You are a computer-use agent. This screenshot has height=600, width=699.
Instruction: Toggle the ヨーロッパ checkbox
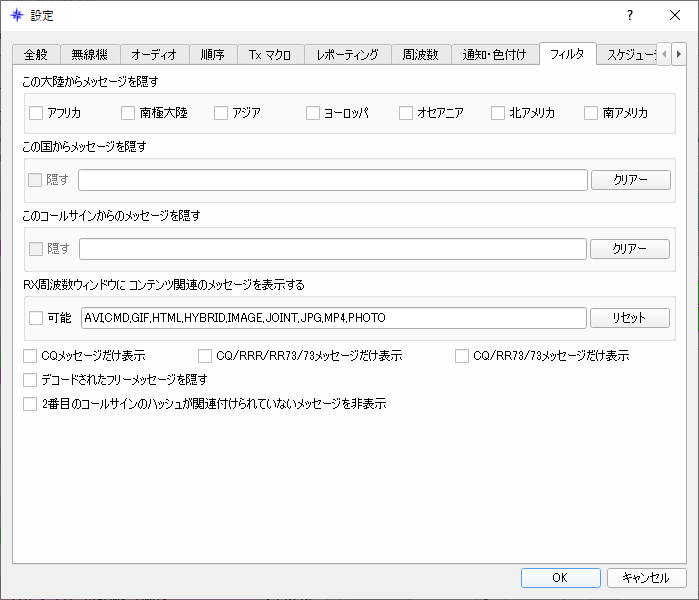click(313, 113)
